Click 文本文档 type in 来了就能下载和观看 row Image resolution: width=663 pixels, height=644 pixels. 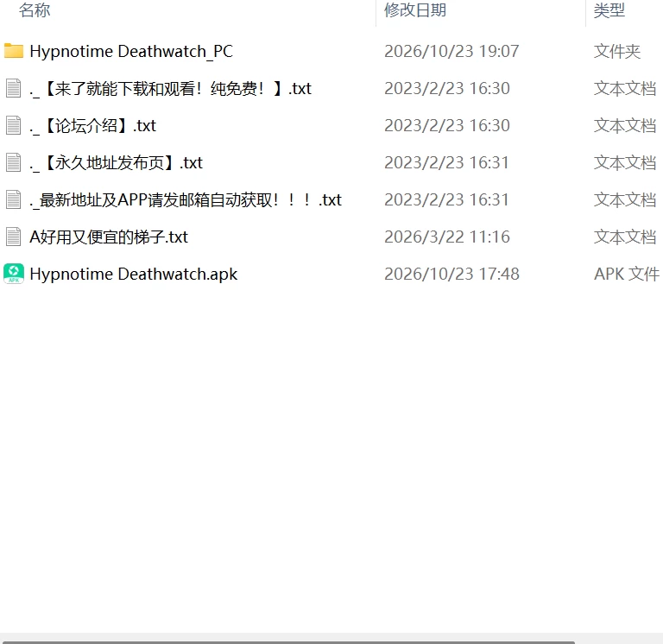tap(625, 89)
